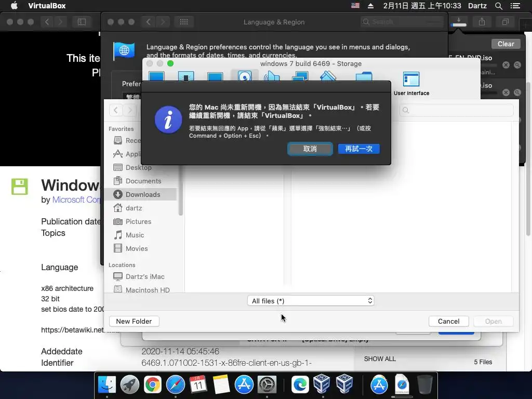Click Safari share toolbar button
Screen dimensions: 532x399
click(482, 22)
